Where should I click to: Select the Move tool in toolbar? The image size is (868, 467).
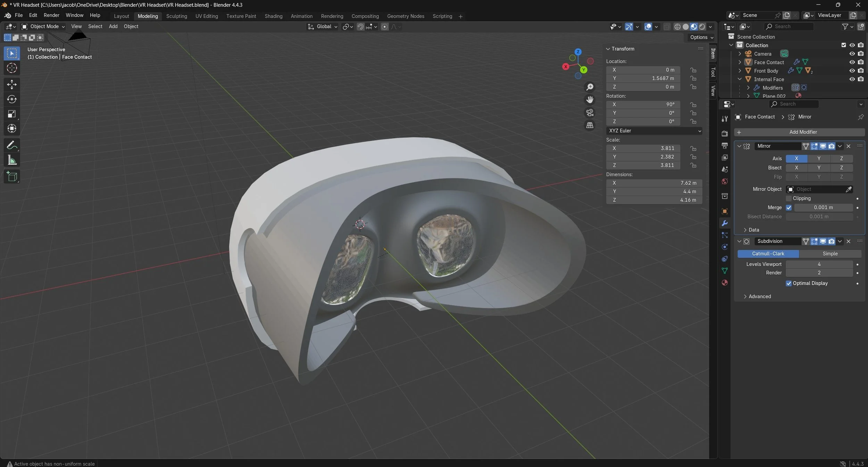(x=12, y=84)
